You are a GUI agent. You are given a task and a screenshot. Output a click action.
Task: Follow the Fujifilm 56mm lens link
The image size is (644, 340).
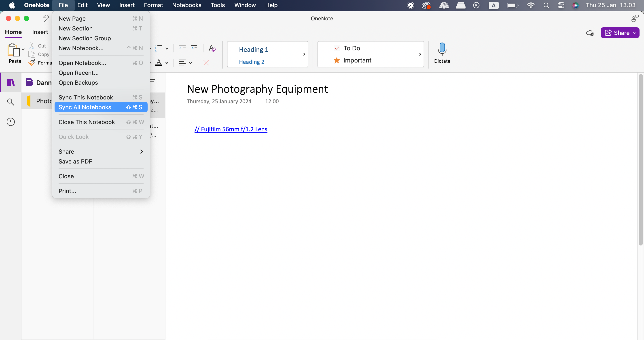coord(231,129)
